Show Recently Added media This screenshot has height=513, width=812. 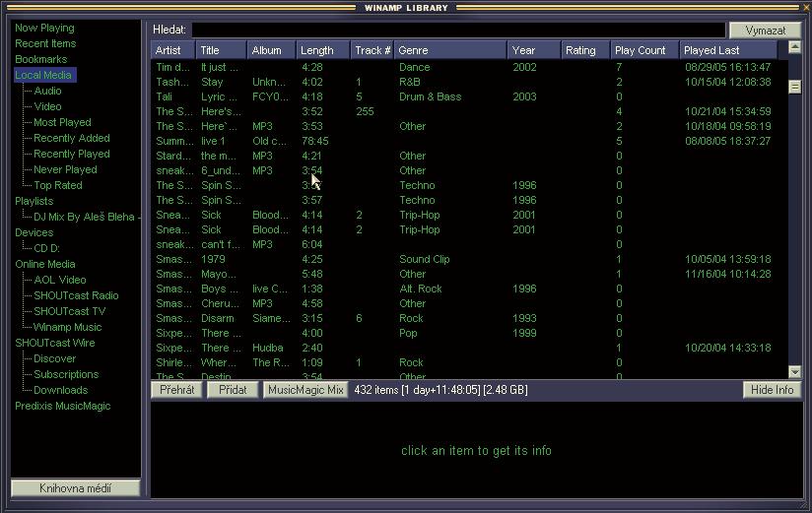pos(72,138)
